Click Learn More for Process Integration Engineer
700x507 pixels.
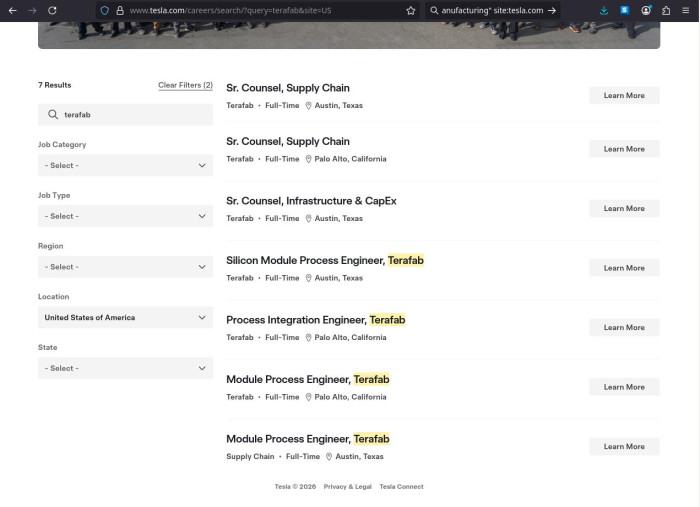pyautogui.click(x=624, y=327)
